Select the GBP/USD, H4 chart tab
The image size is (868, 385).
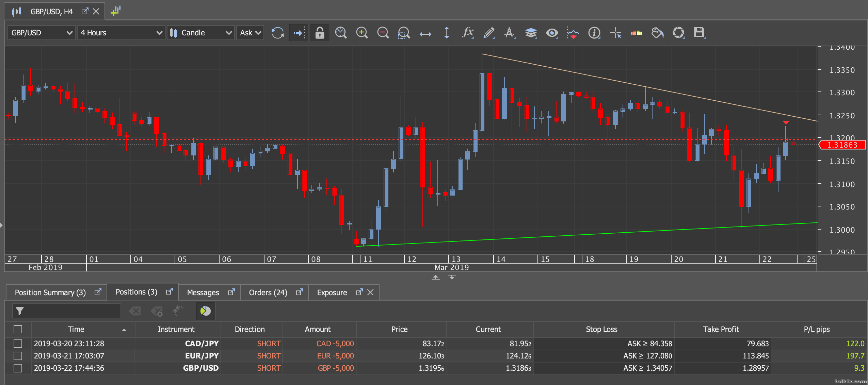coord(52,12)
